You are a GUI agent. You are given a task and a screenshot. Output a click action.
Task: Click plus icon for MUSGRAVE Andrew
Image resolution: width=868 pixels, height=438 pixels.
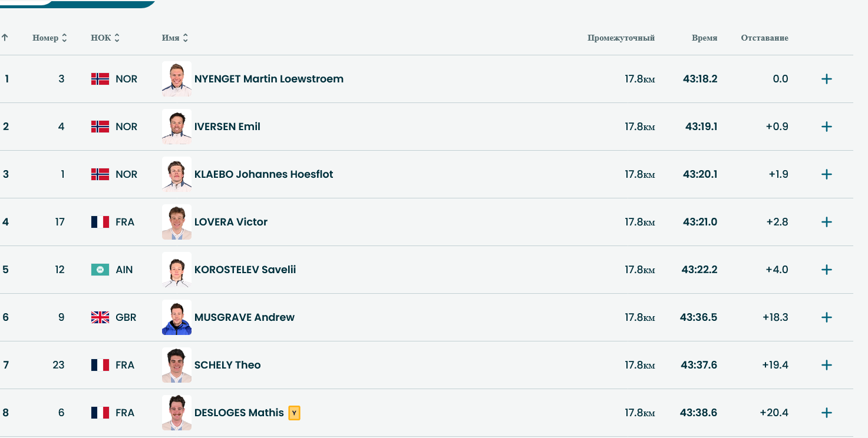coord(826,317)
